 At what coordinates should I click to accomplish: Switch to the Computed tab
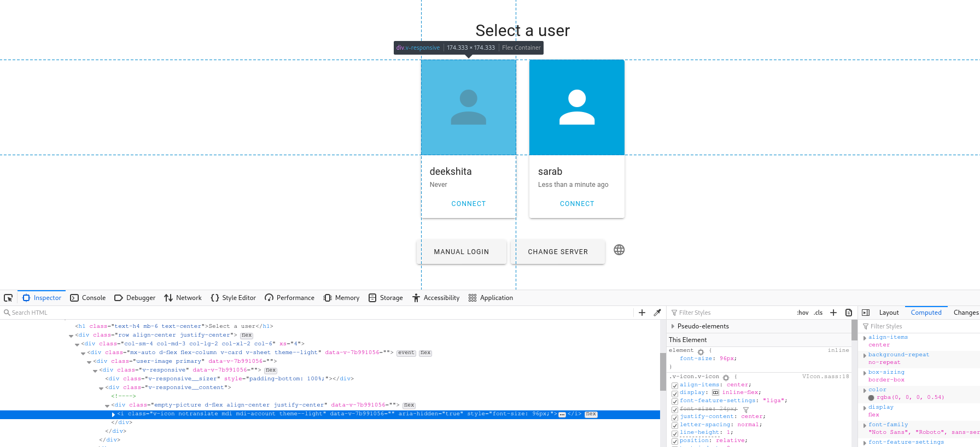point(926,313)
